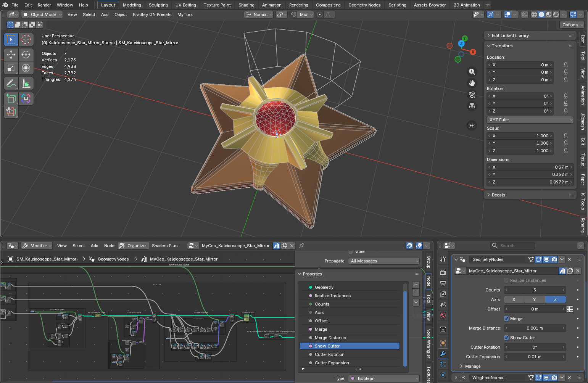Switch perspective/orthographic grid icon
This screenshot has width=588, height=383.
coord(472,106)
